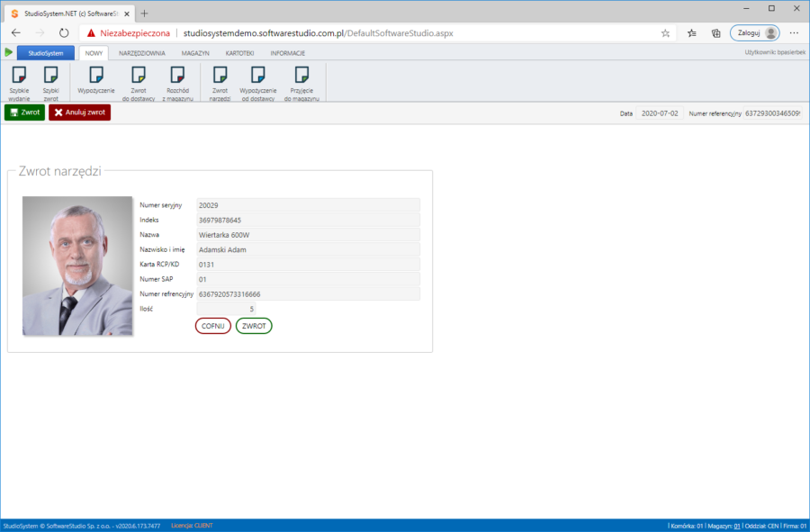Viewport: 810px width, 532px height.
Task: Click browser back arrow
Action: coord(16,33)
